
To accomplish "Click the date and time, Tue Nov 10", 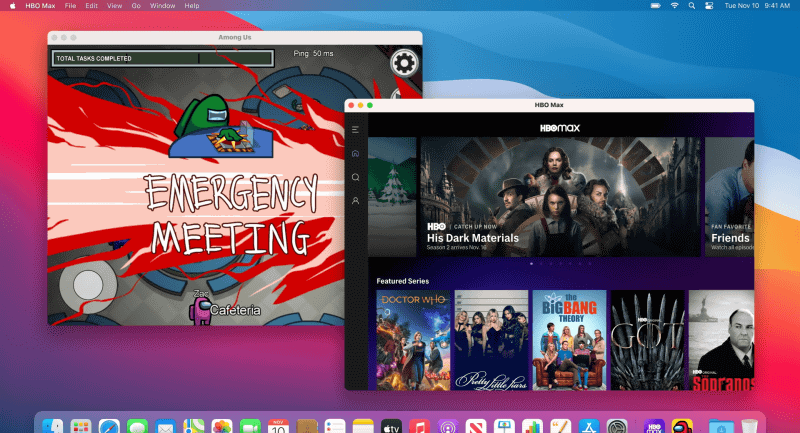I will coord(757,6).
